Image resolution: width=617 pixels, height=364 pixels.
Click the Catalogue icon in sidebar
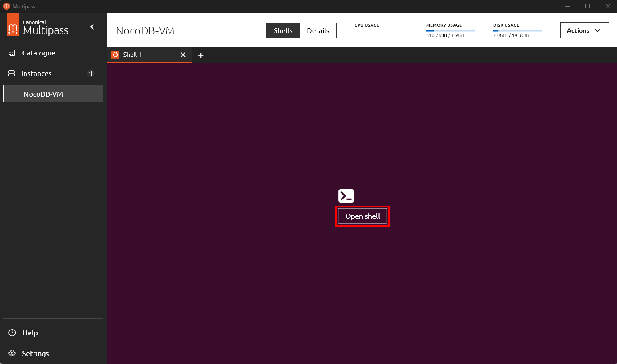[12, 53]
